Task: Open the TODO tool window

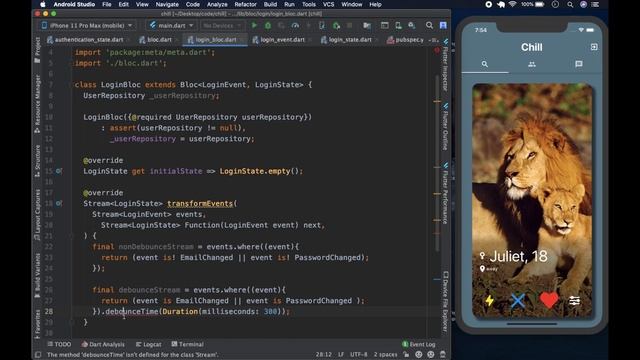Action: 59,344
